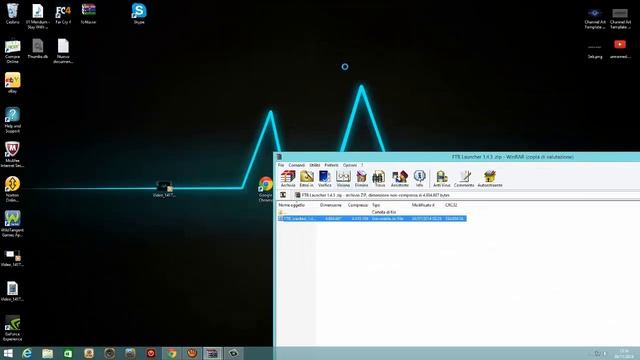Click the Visiona toolbar icon
Screen dimensions: 640x360
tap(343, 179)
